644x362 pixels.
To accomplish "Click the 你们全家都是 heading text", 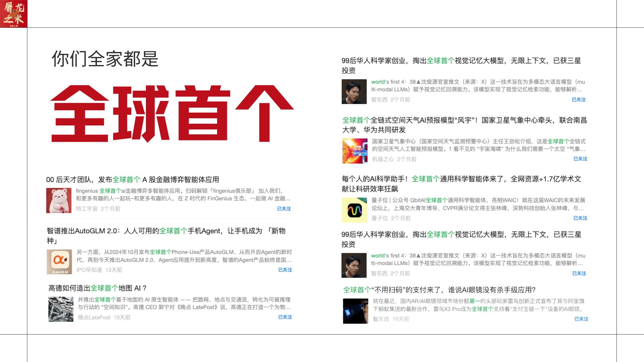I will 105,59.
